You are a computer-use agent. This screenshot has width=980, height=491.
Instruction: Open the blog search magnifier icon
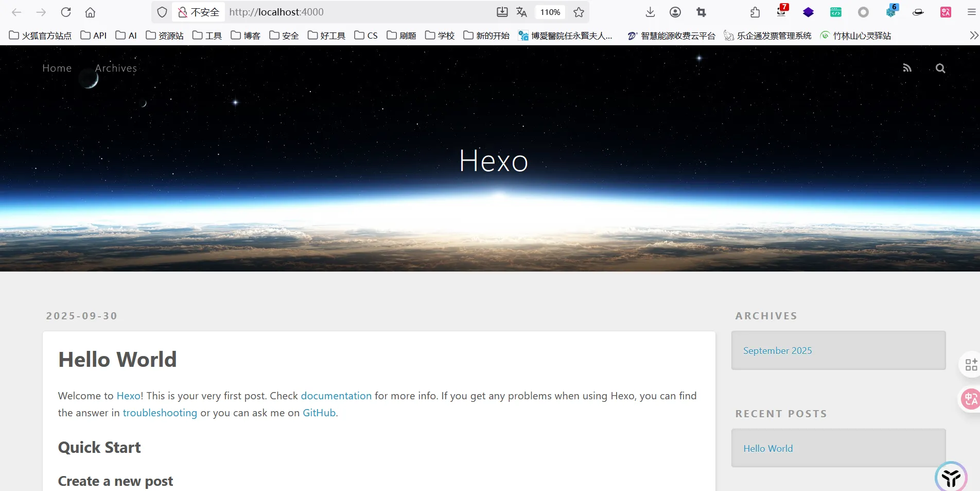point(940,68)
